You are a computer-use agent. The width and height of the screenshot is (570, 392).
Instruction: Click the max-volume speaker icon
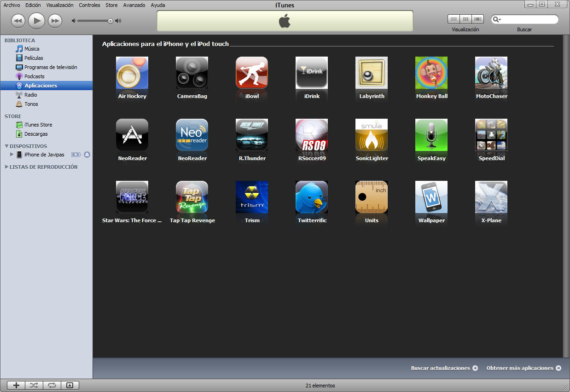tap(118, 21)
